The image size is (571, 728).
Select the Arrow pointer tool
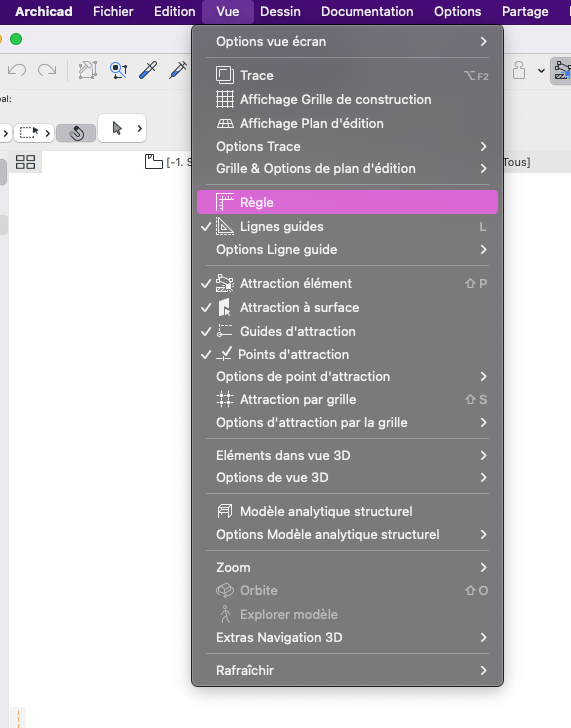(x=117, y=128)
